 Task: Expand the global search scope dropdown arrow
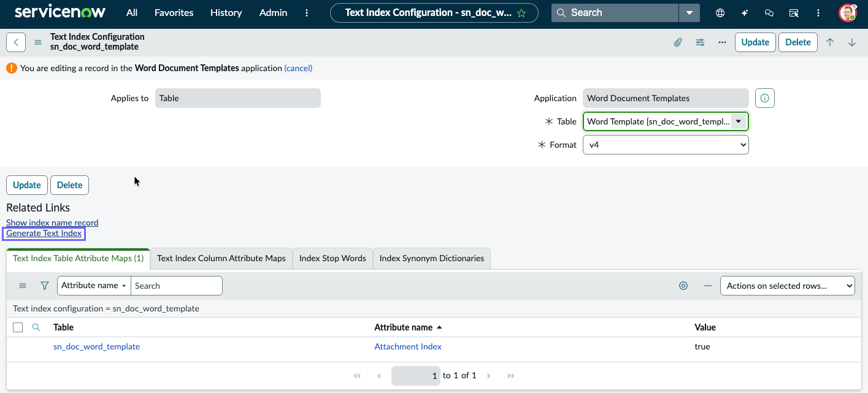[689, 12]
